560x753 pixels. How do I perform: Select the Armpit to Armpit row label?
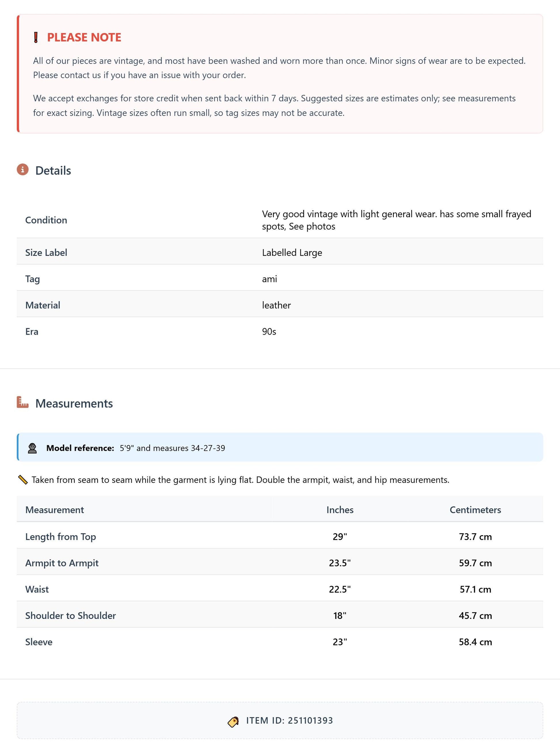point(62,563)
